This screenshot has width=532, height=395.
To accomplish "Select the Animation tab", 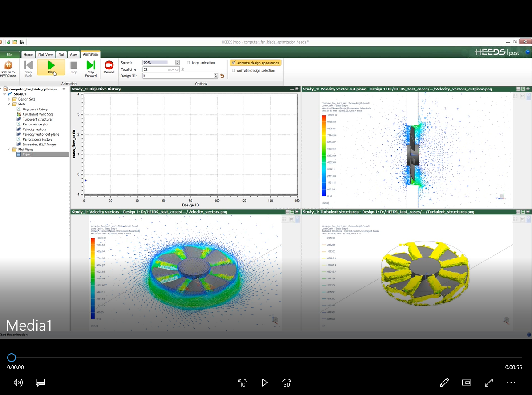I will (90, 54).
